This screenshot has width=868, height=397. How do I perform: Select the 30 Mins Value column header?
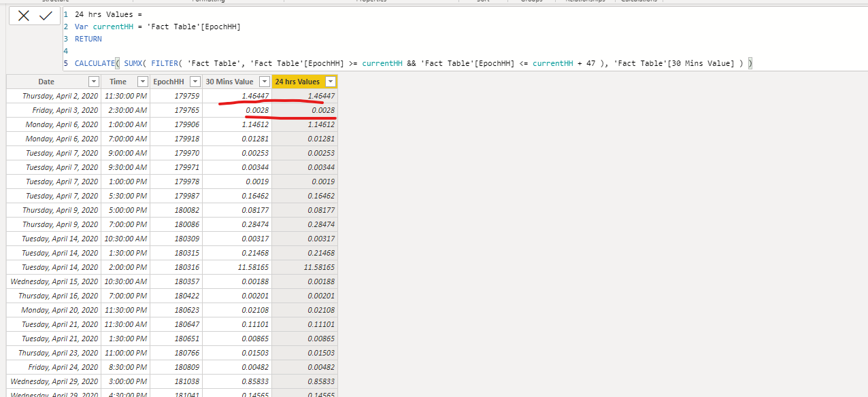coord(229,82)
